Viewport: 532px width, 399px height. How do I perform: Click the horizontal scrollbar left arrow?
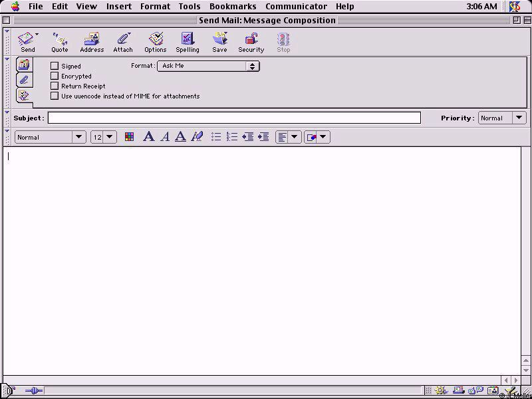click(506, 380)
